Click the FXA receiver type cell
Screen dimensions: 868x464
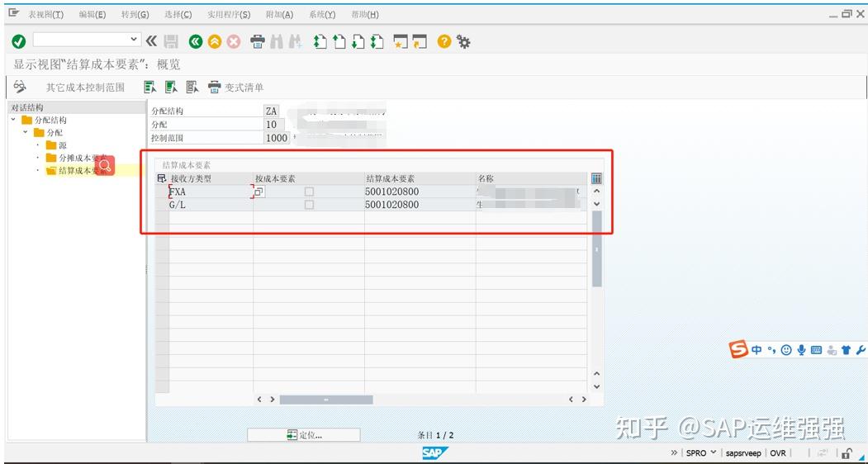[211, 192]
